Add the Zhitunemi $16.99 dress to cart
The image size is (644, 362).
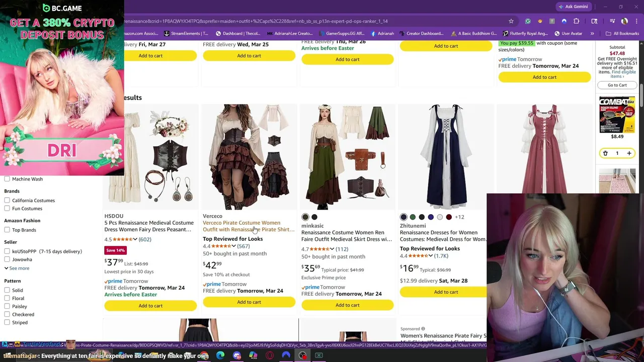click(x=444, y=292)
